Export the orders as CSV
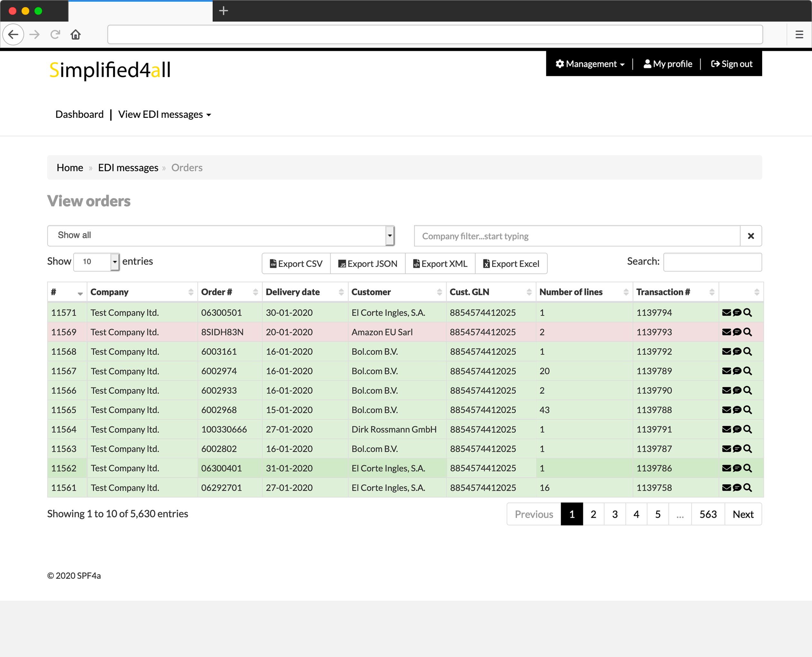Image resolution: width=812 pixels, height=657 pixels. 296,263
